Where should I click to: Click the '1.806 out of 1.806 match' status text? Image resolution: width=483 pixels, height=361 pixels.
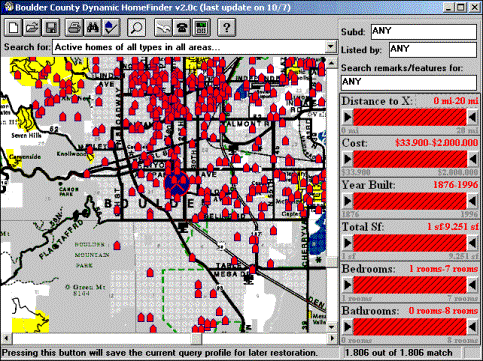coord(398,353)
